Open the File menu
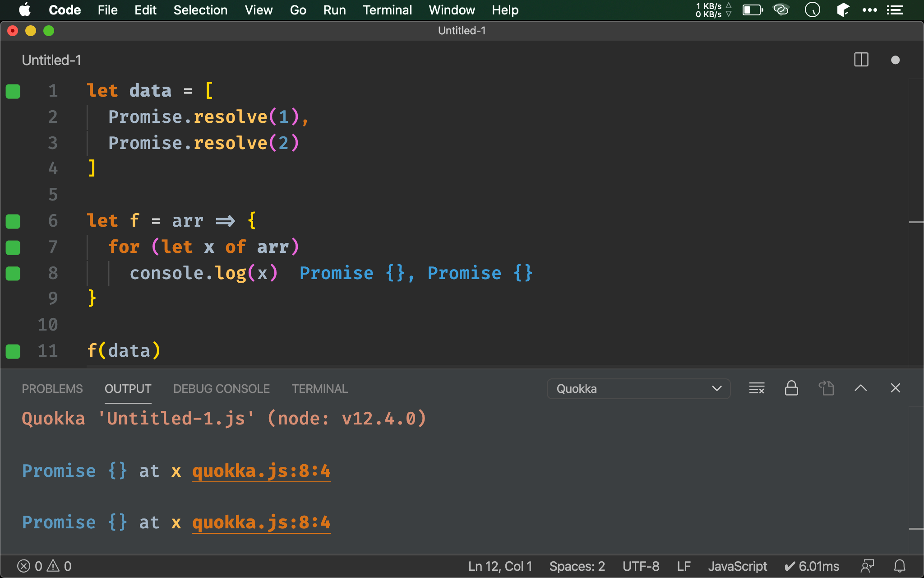The height and width of the screenshot is (578, 924). point(107,10)
